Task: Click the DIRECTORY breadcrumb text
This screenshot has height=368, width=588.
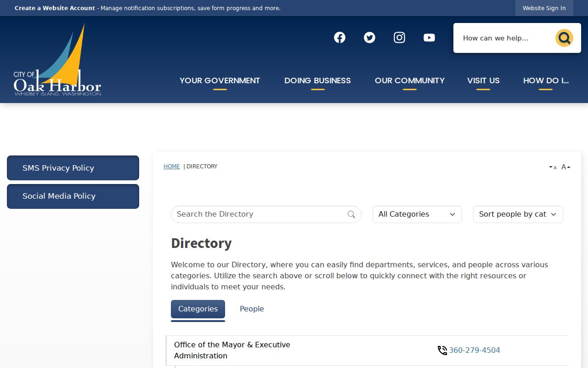Action: pos(202,167)
